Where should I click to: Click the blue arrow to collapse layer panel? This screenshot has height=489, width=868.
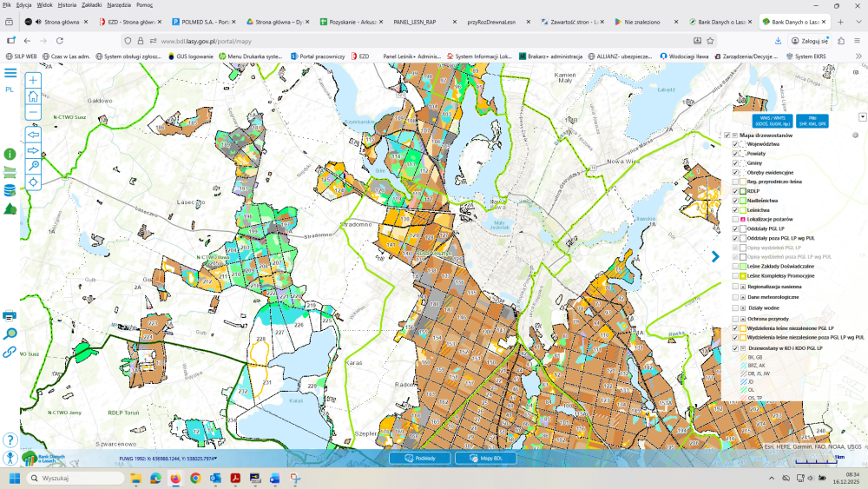pyautogui.click(x=715, y=256)
